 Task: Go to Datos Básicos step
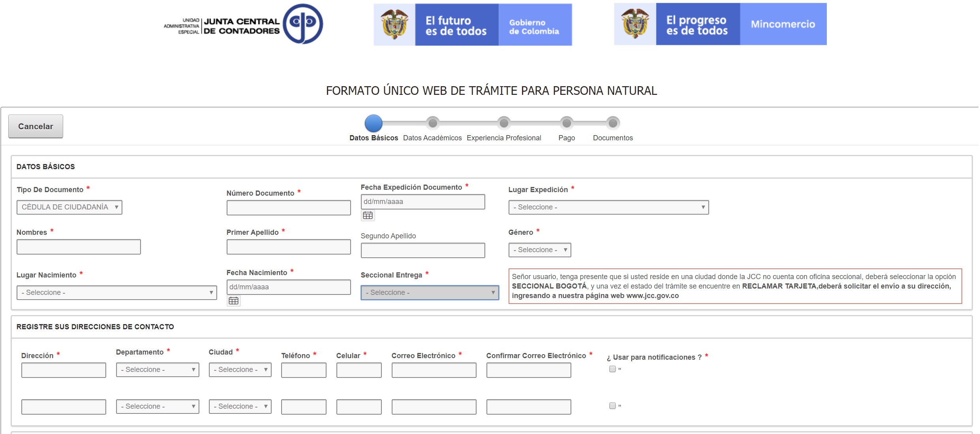(x=374, y=128)
